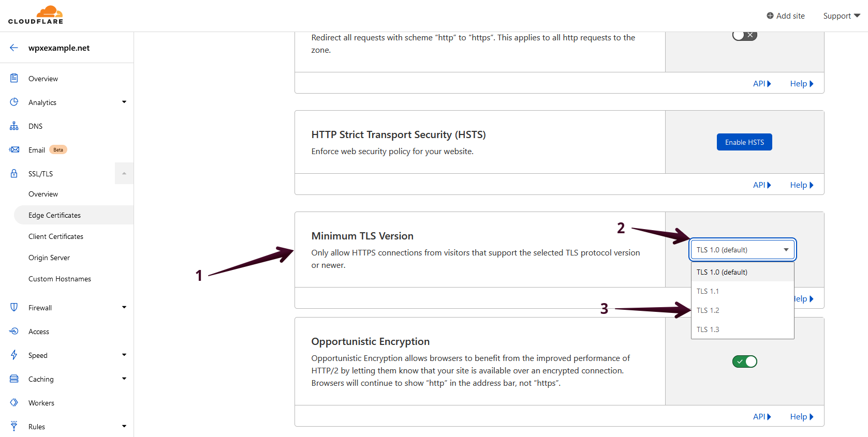Open the Minimum TLS Version dropdown
This screenshot has height=437, width=868.
742,250
